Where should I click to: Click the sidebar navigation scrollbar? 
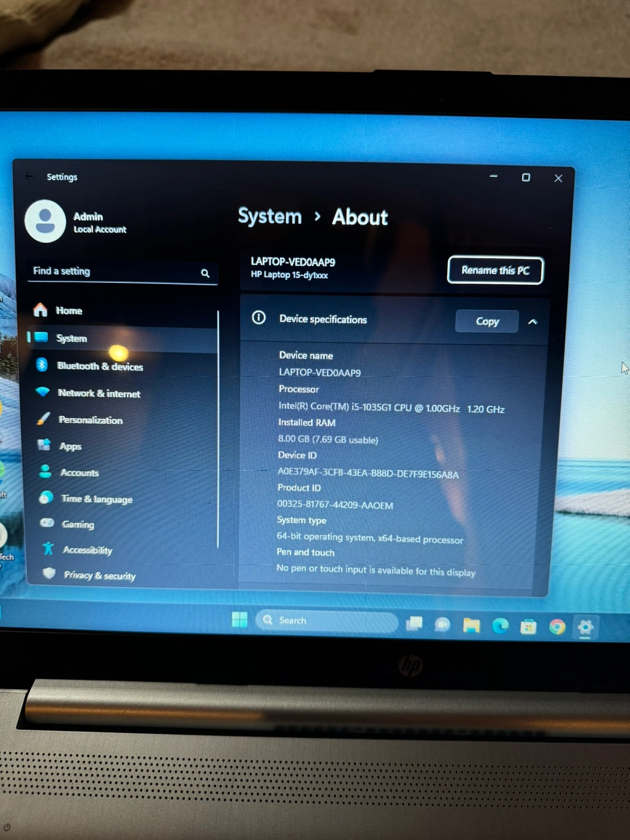coord(218,429)
